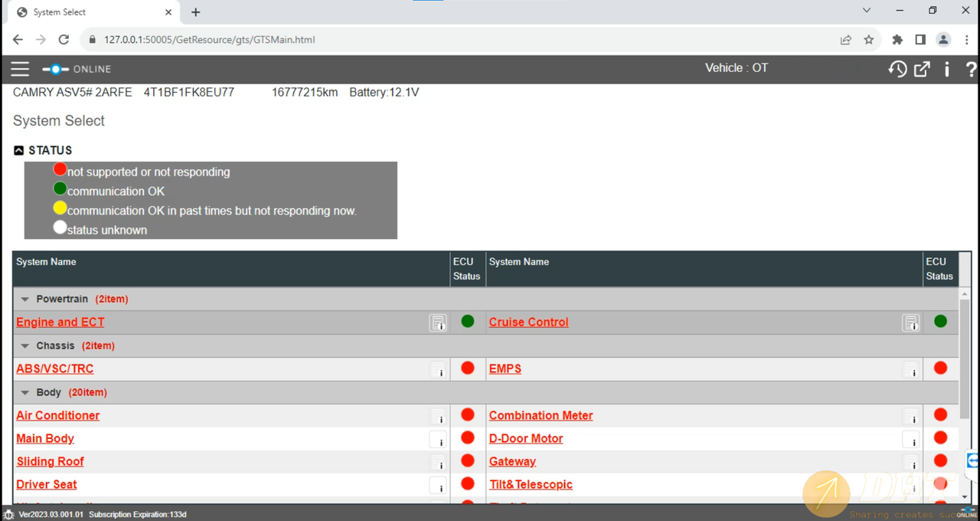Image resolution: width=980 pixels, height=521 pixels.
Task: Click the external window export icon
Action: [923, 69]
